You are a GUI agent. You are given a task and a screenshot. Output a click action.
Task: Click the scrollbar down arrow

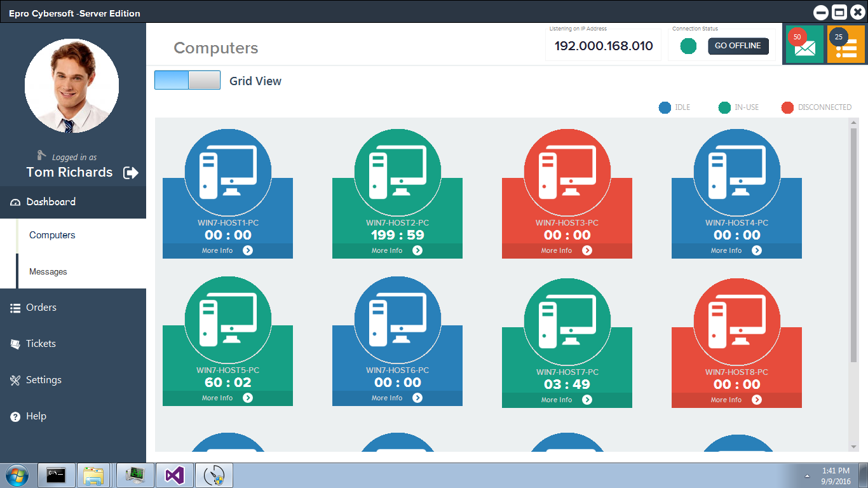[853, 447]
